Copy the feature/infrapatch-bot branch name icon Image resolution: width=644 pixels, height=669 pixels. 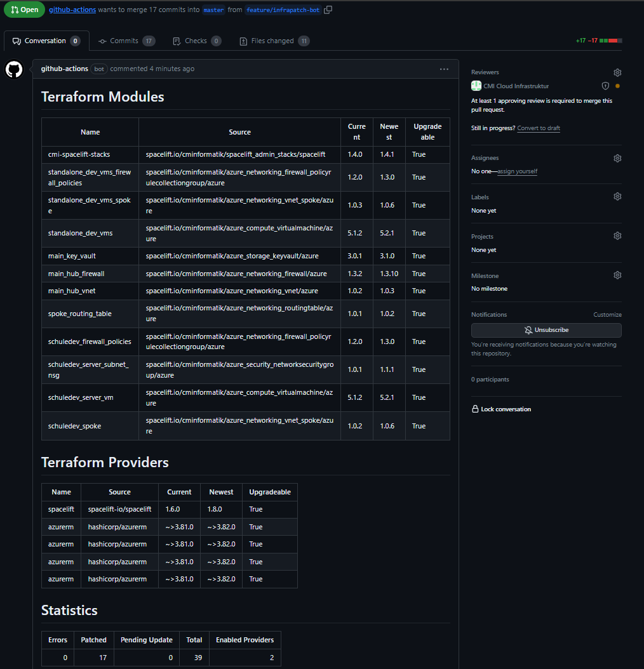[328, 10]
